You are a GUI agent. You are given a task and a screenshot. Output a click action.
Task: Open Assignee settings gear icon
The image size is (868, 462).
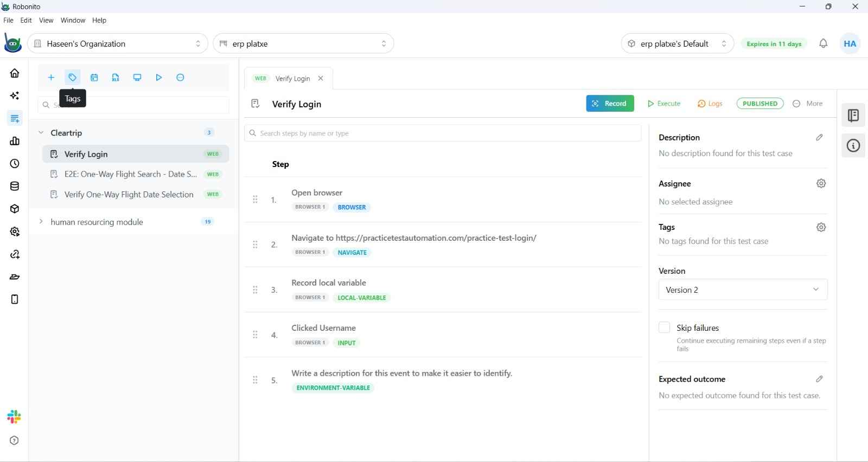(x=821, y=183)
